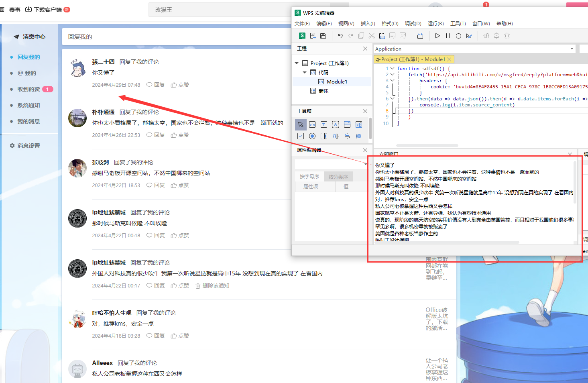588x383 pixels.
Task: Switch to 按分类序 properties tab
Action: (x=338, y=177)
